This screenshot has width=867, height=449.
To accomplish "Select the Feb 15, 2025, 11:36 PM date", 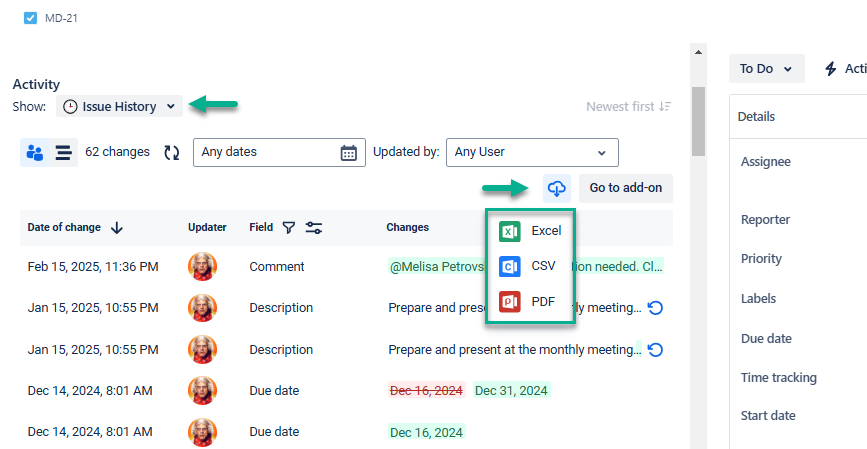I will 93,267.
